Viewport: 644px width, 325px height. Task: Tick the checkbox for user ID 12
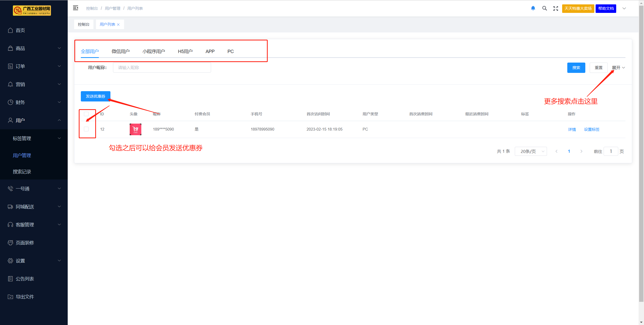[x=86, y=129]
